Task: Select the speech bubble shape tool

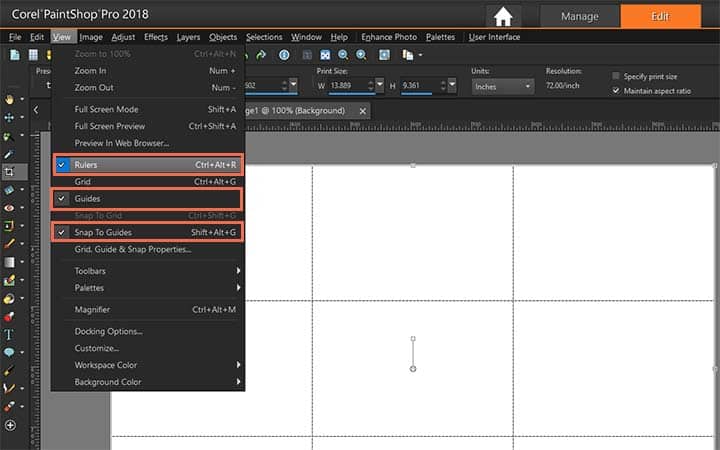Action: coord(9,352)
